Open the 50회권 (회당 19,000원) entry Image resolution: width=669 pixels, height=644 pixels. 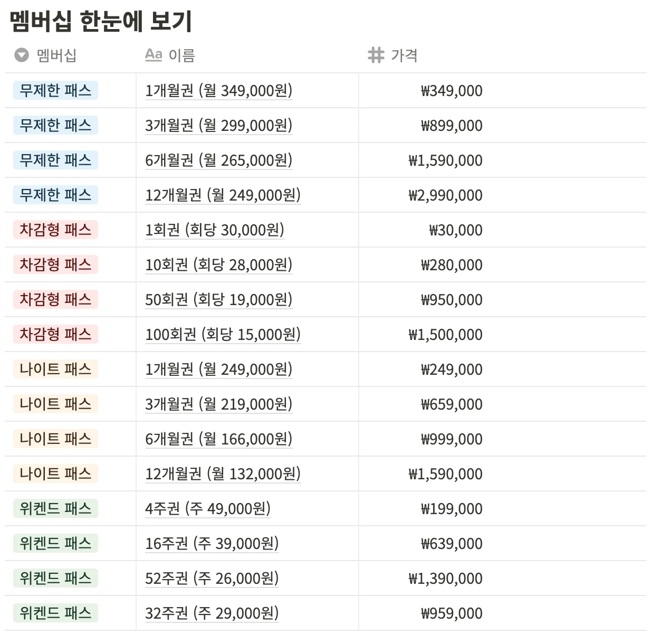(218, 299)
